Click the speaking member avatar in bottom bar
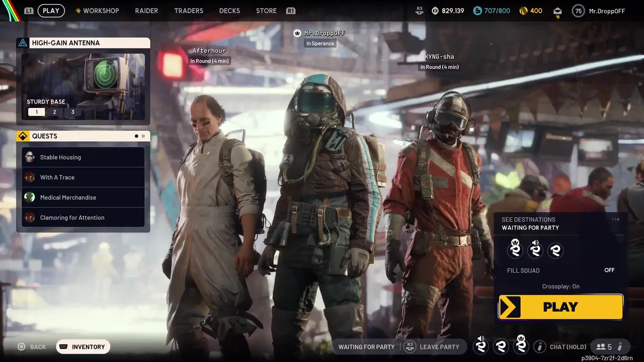The image size is (644, 362). (x=481, y=345)
